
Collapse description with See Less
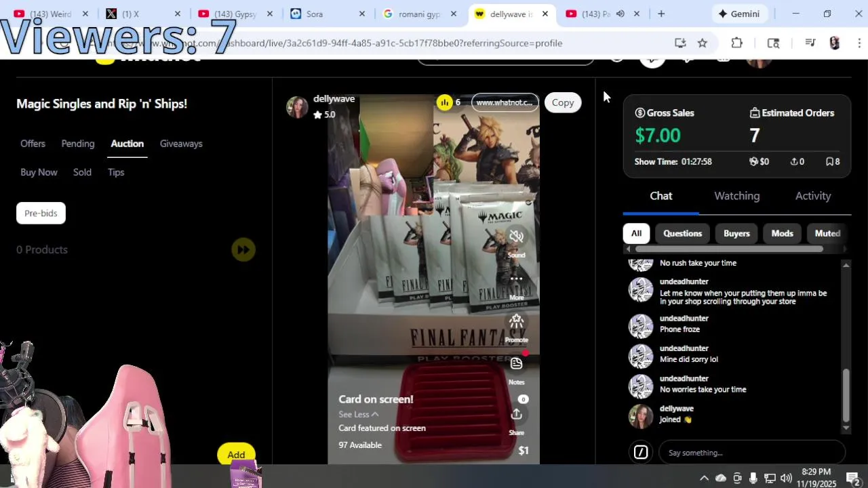(358, 414)
